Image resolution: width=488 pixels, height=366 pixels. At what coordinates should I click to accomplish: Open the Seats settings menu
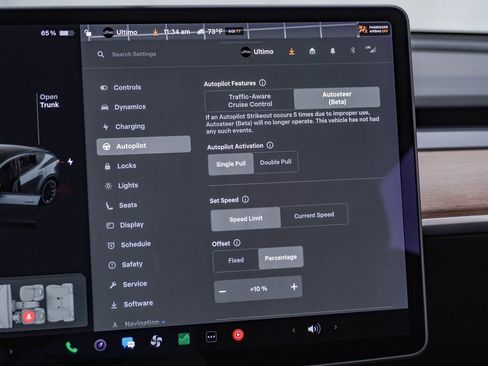(x=122, y=205)
